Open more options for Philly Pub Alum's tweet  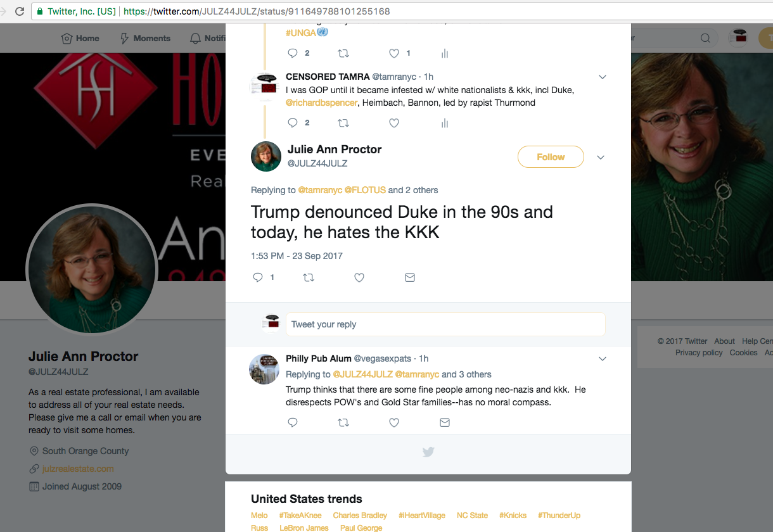click(x=603, y=359)
